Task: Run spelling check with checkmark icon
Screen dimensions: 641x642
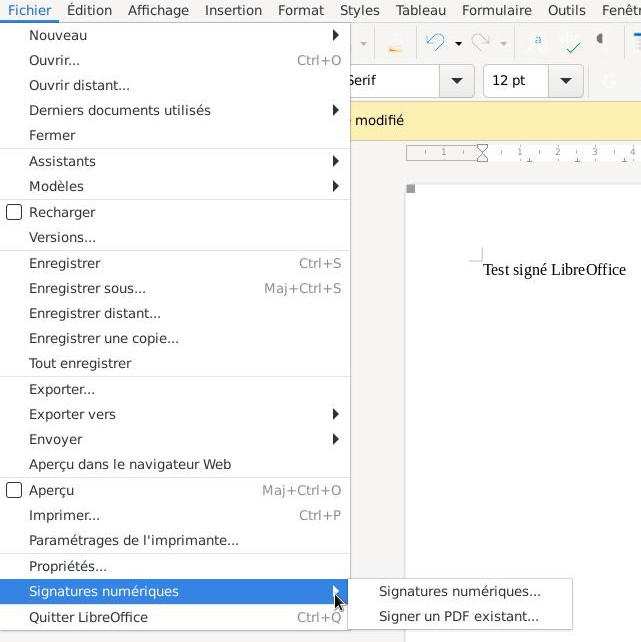Action: coord(572,43)
